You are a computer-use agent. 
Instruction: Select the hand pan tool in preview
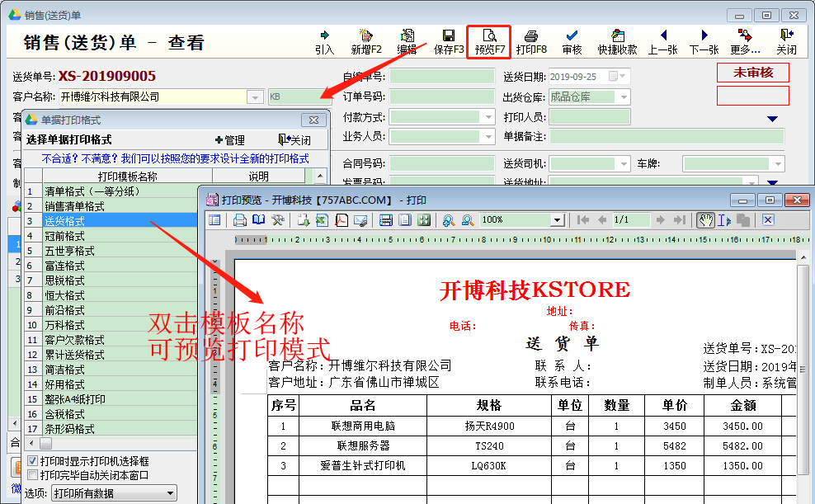click(x=705, y=219)
